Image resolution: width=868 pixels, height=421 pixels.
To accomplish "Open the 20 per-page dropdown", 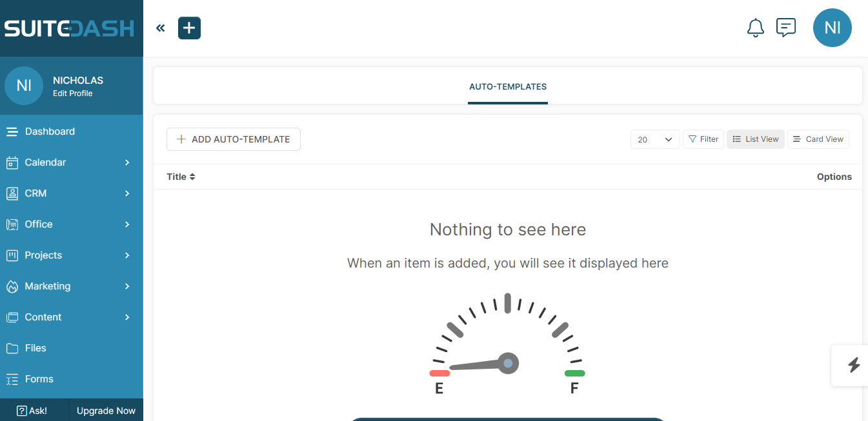I will coord(655,139).
